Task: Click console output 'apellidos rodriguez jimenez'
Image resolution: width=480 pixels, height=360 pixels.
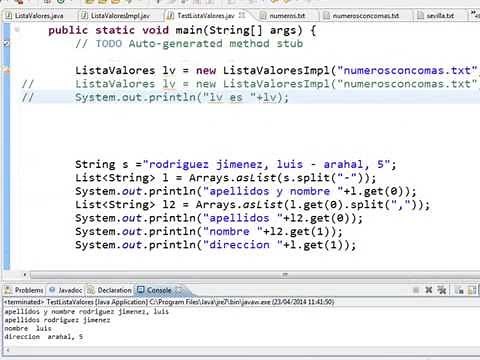Action: [x=57, y=320]
